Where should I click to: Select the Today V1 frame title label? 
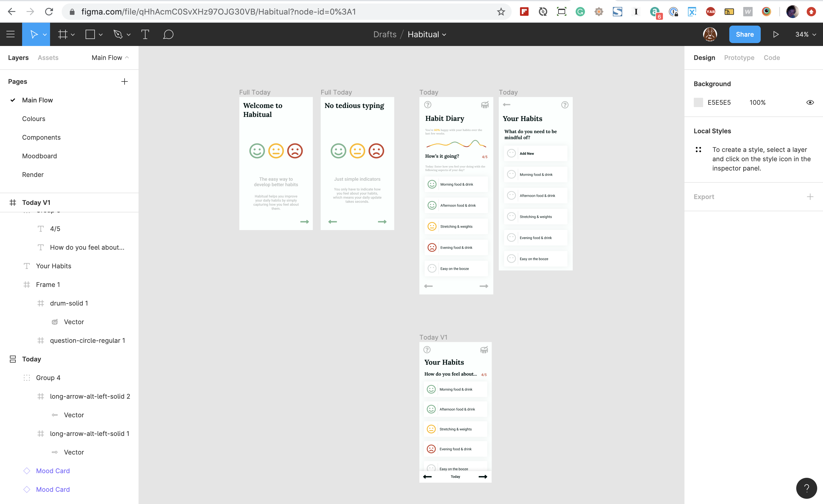433,337
